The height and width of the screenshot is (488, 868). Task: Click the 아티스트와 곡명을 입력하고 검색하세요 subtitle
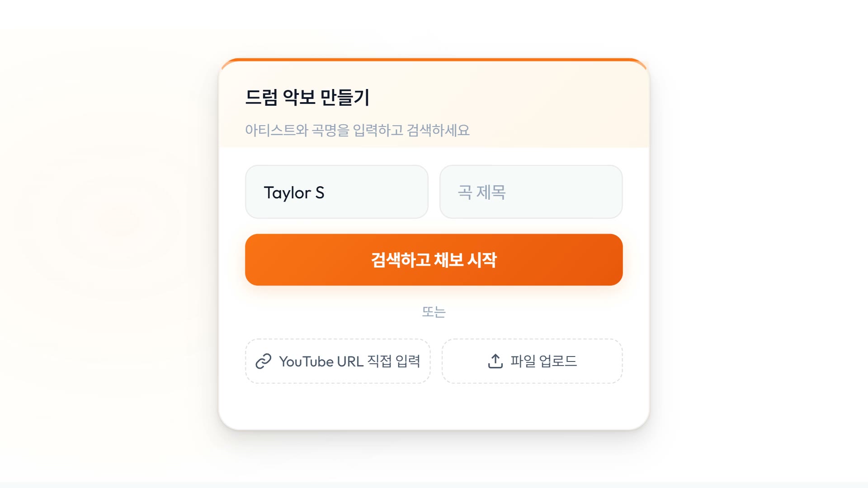(357, 130)
